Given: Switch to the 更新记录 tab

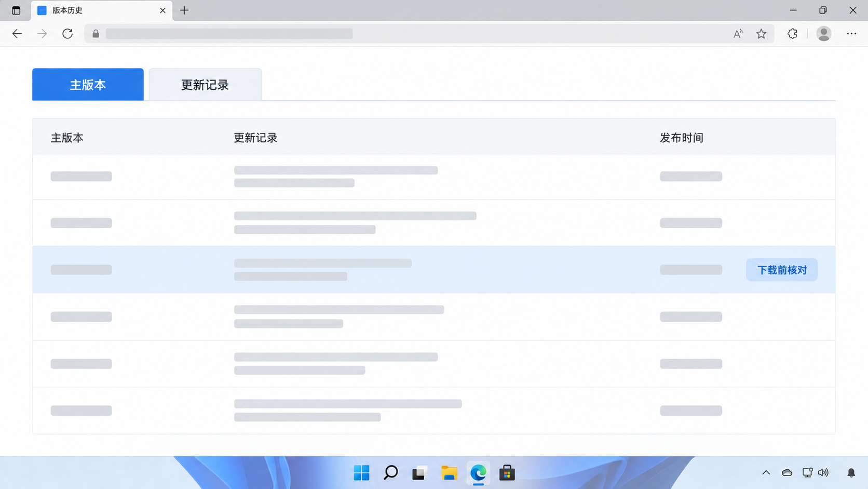Looking at the screenshot, I should click(205, 84).
